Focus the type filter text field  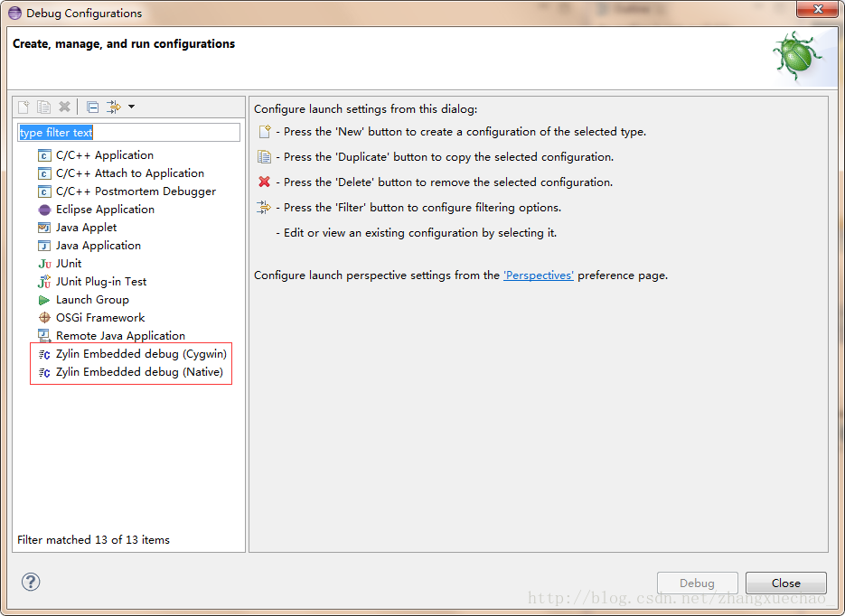pyautogui.click(x=129, y=133)
